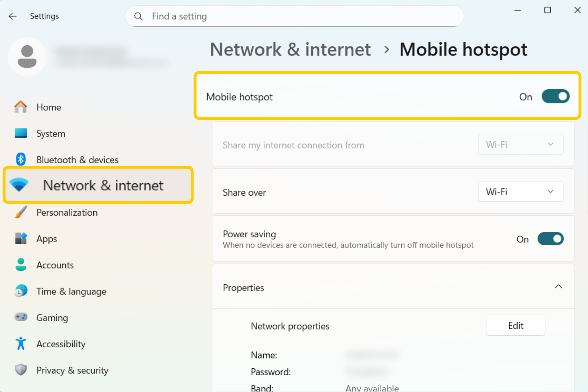Click the Gaming controller icon
The height and width of the screenshot is (392, 588).
pyautogui.click(x=21, y=317)
